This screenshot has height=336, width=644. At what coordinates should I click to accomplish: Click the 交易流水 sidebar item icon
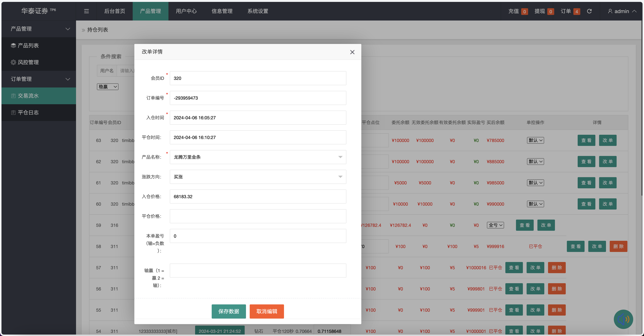click(x=13, y=96)
